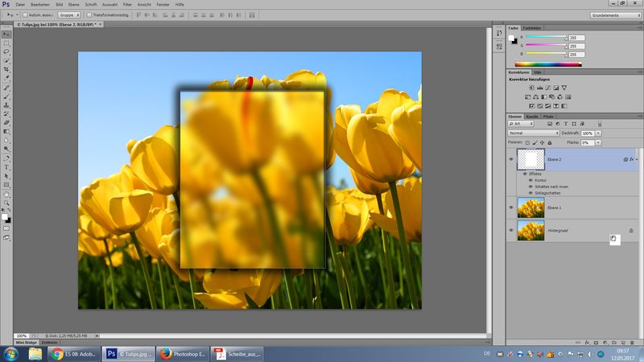Switch to the Kanäle tab
This screenshot has width=644, height=362.
pyautogui.click(x=531, y=117)
